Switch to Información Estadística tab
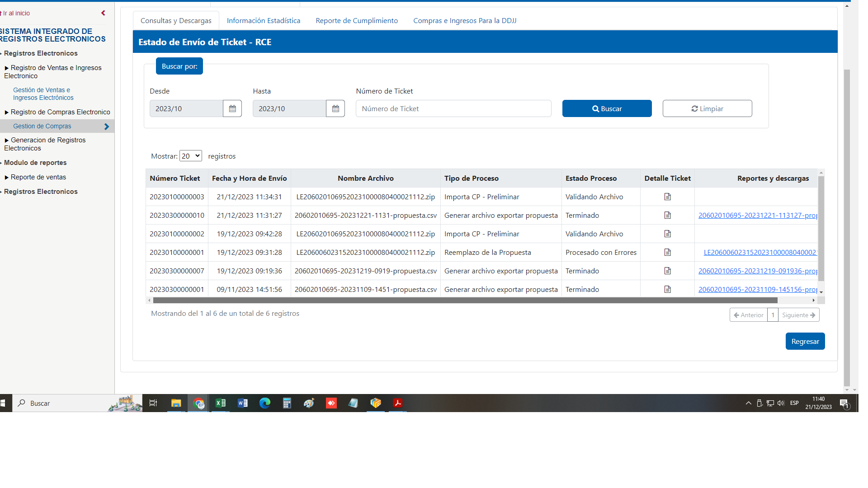The image size is (868, 488). click(x=263, y=21)
